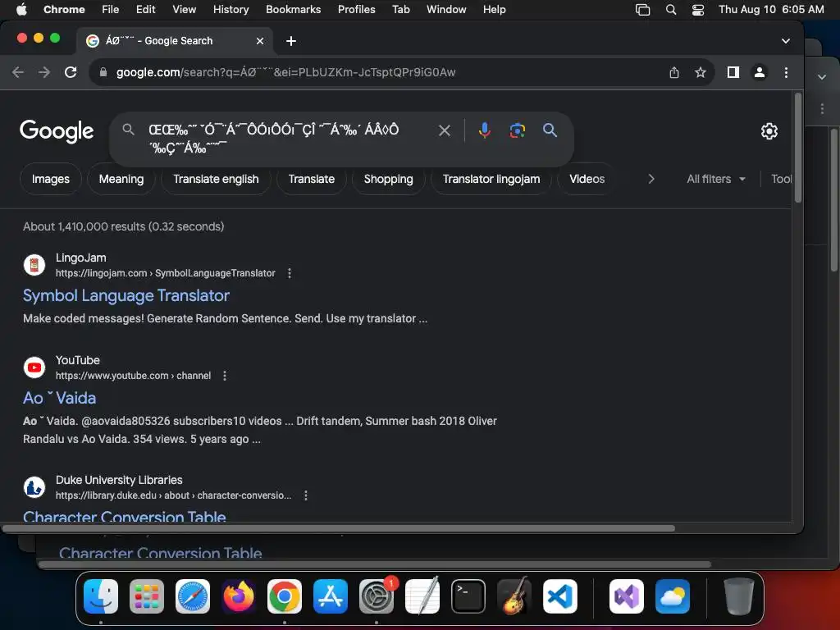Open the File menu
This screenshot has height=630, width=840.
pyautogui.click(x=111, y=10)
